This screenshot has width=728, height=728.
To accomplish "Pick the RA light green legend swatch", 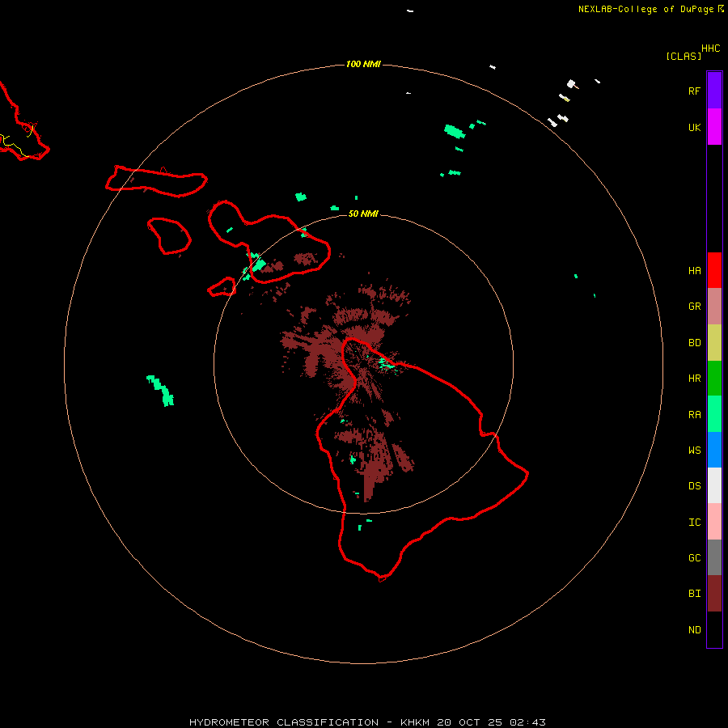I will tap(714, 414).
